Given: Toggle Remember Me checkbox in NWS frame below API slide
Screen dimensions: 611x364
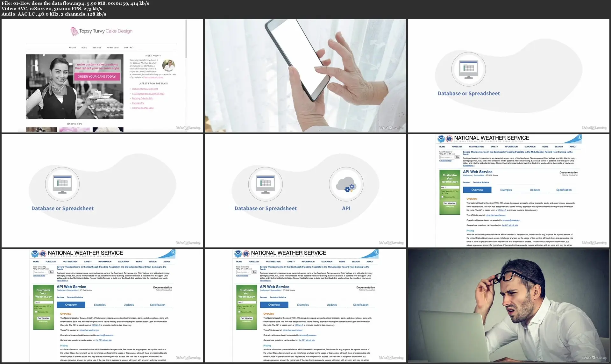Looking at the screenshot, I should coord(239,312).
